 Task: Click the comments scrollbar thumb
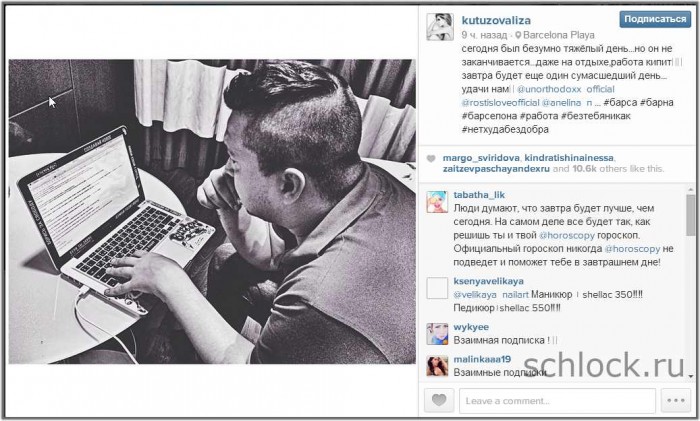point(691,215)
